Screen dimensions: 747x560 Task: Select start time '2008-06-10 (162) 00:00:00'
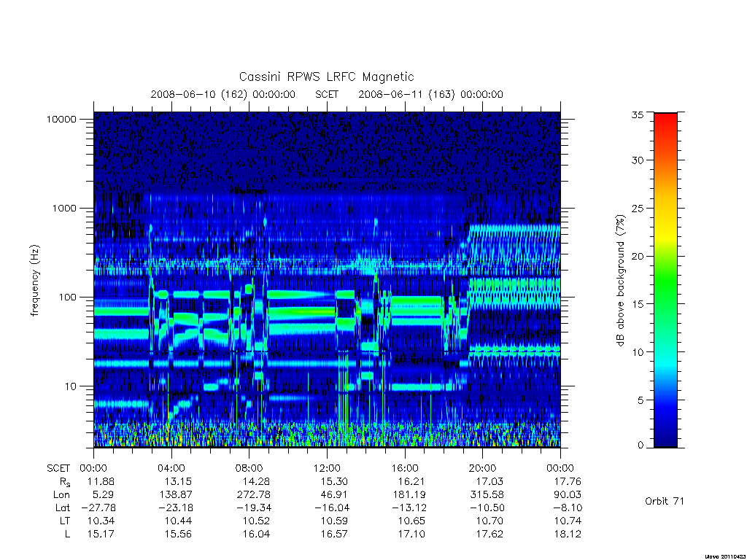tap(223, 94)
